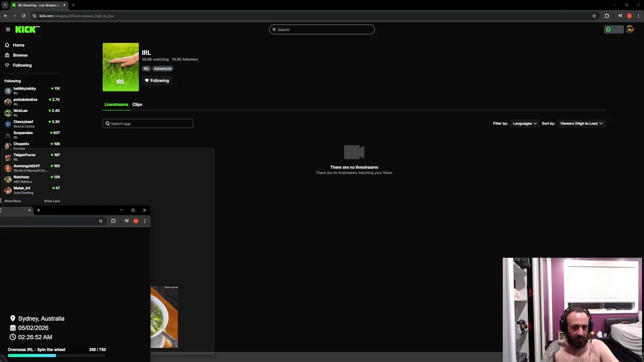Open the tab search dropdown arrow
Viewport: 644px width, 362px height.
5,5
